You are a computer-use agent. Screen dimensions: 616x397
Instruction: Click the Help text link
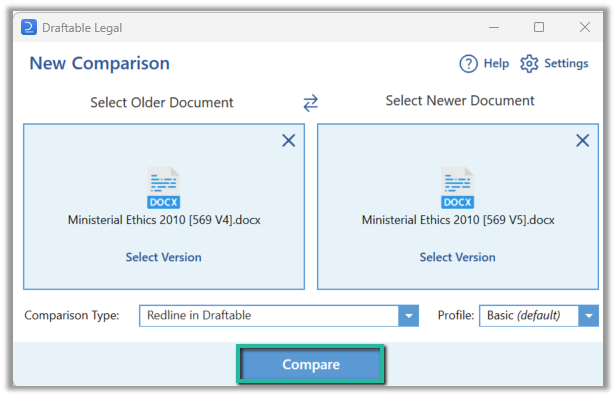tap(496, 64)
